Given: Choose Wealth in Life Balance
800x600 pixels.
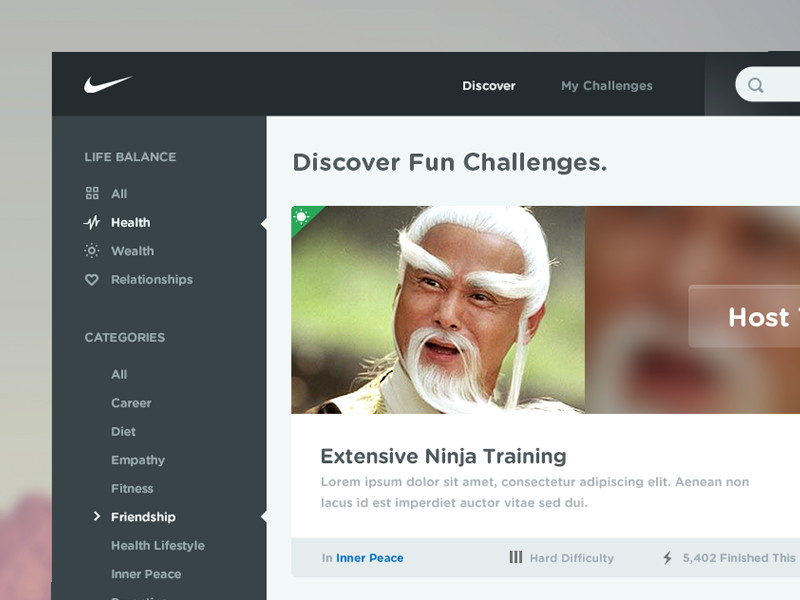Looking at the screenshot, I should (133, 251).
